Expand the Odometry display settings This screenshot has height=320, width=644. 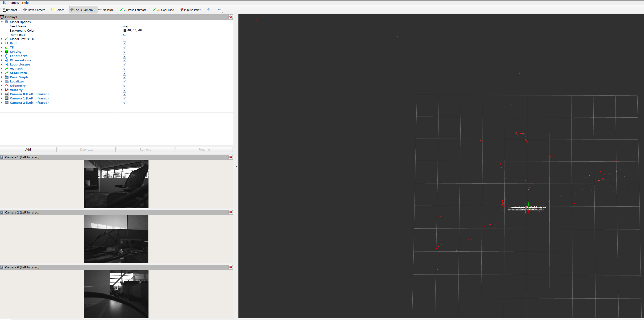pos(2,86)
